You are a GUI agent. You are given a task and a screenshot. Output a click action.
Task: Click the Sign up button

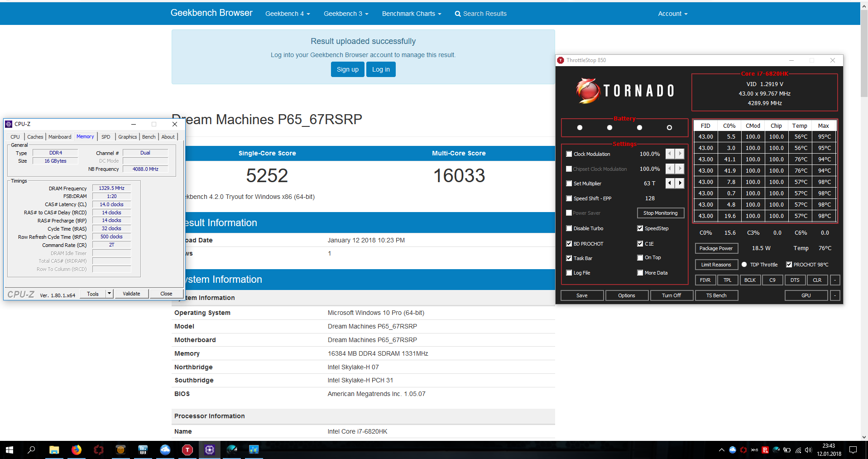tap(348, 69)
